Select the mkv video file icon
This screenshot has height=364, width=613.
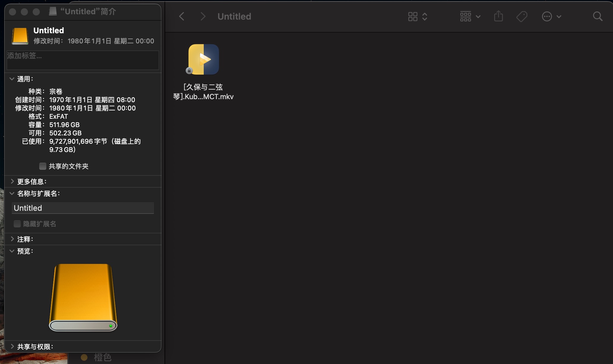(203, 59)
